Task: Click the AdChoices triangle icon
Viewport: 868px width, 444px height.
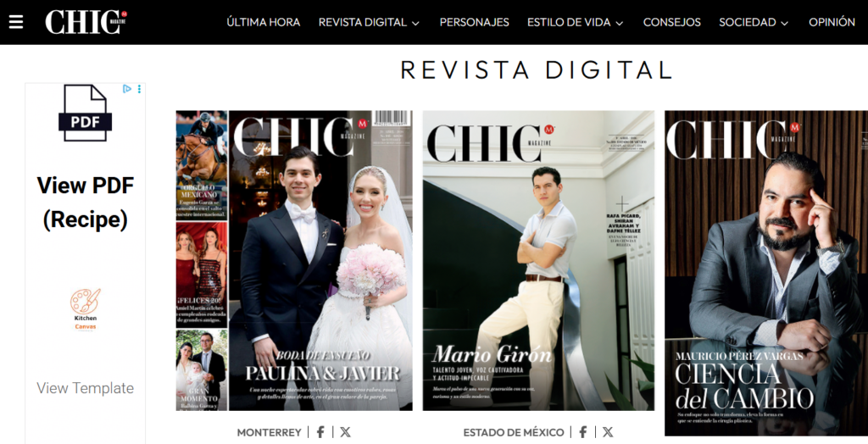Action: (x=127, y=89)
